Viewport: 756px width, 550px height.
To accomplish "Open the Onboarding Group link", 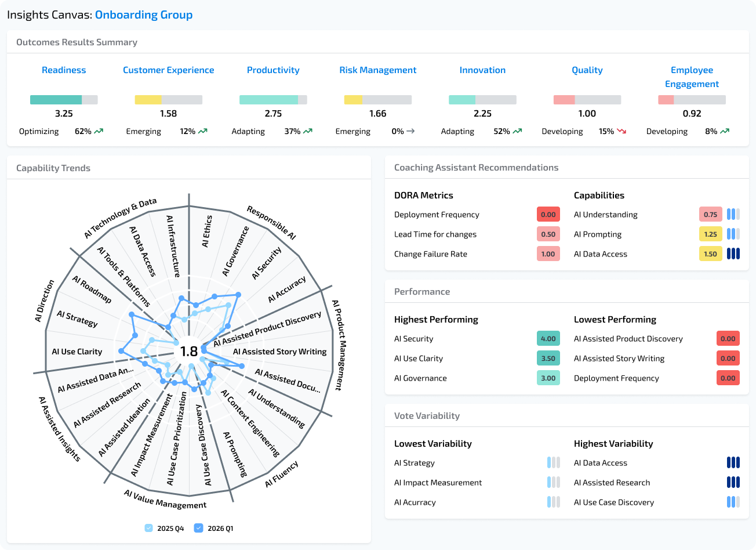I will (x=144, y=15).
